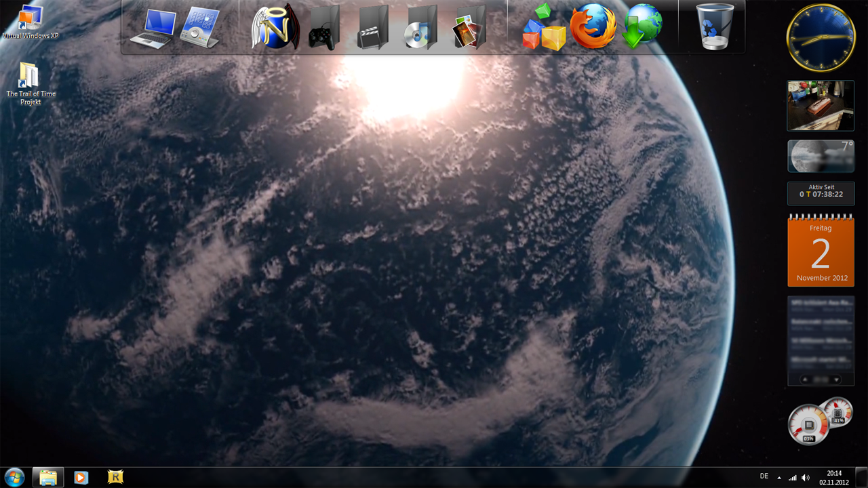The height and width of the screenshot is (488, 868).
Task: Open RocketDock via the gold R taskbar icon
Action: tap(115, 477)
